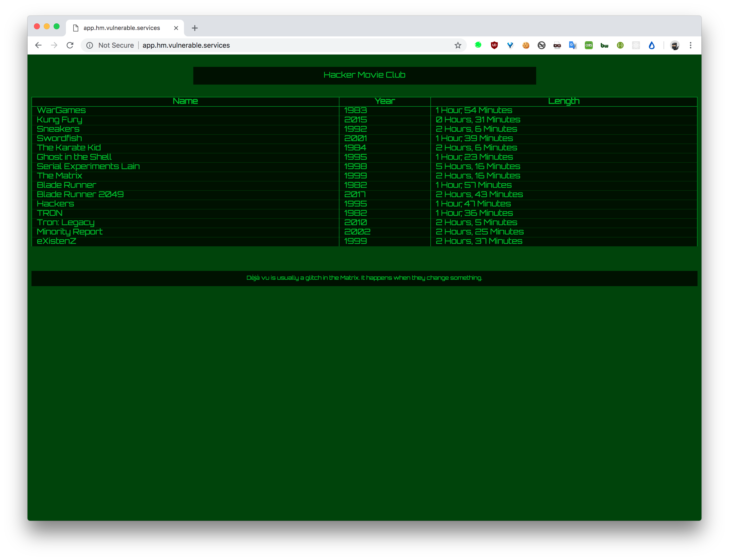Go back to the previous page
729x560 pixels.
(38, 45)
